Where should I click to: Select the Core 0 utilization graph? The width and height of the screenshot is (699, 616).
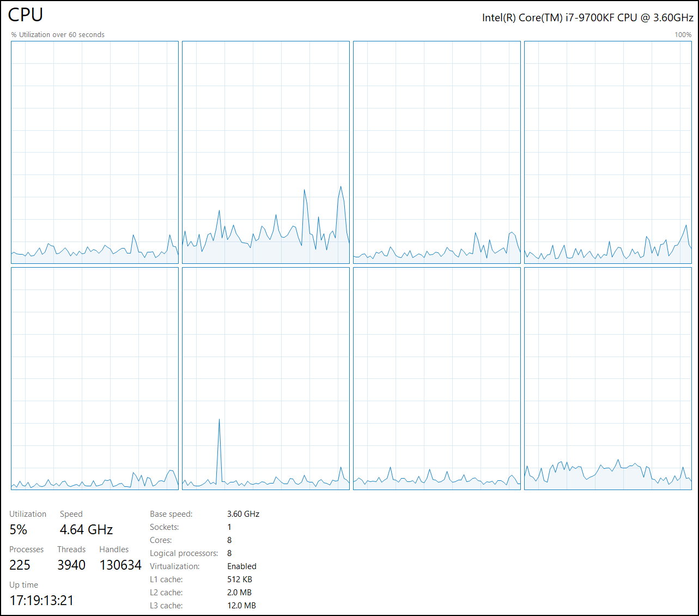(x=94, y=153)
